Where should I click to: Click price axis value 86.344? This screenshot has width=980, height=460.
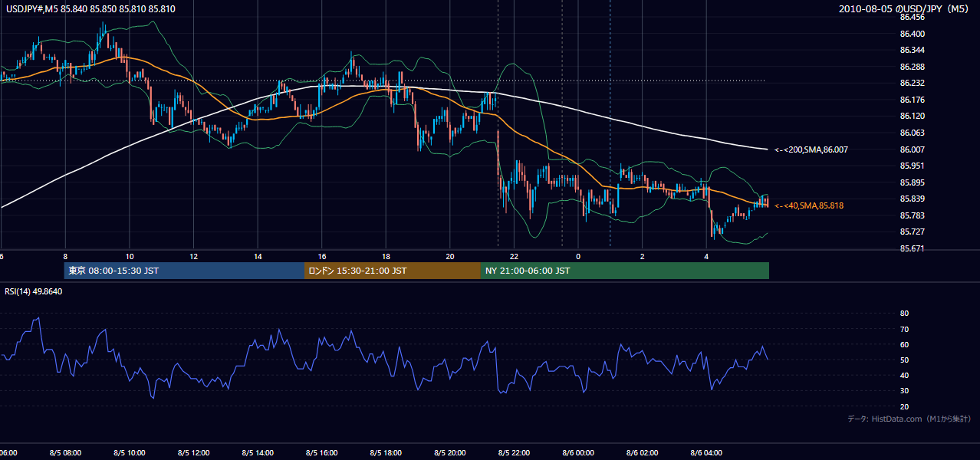point(913,50)
